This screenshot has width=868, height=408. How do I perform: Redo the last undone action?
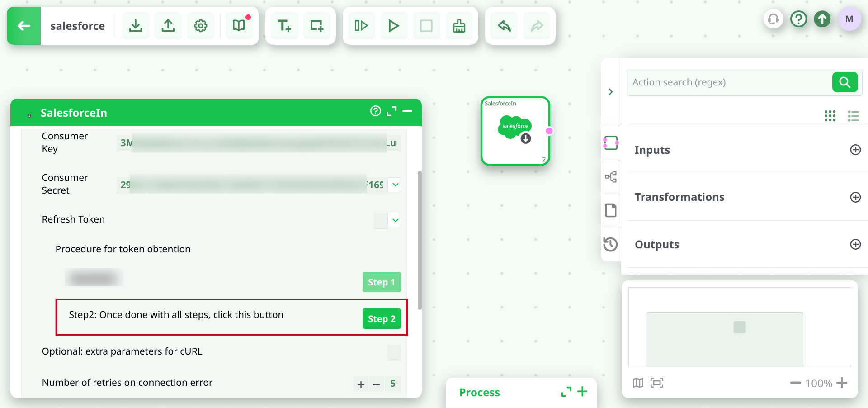[x=537, y=26]
